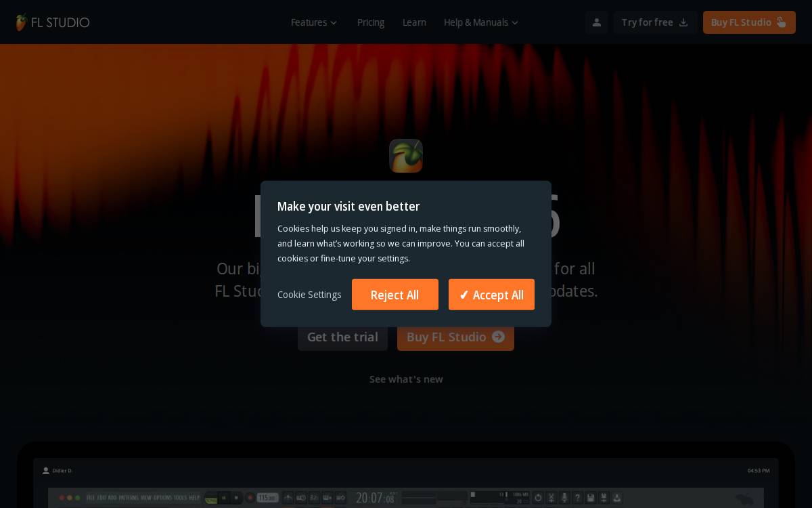Expand the Help & Manuals menu
The width and height of the screenshot is (812, 508).
point(481,22)
